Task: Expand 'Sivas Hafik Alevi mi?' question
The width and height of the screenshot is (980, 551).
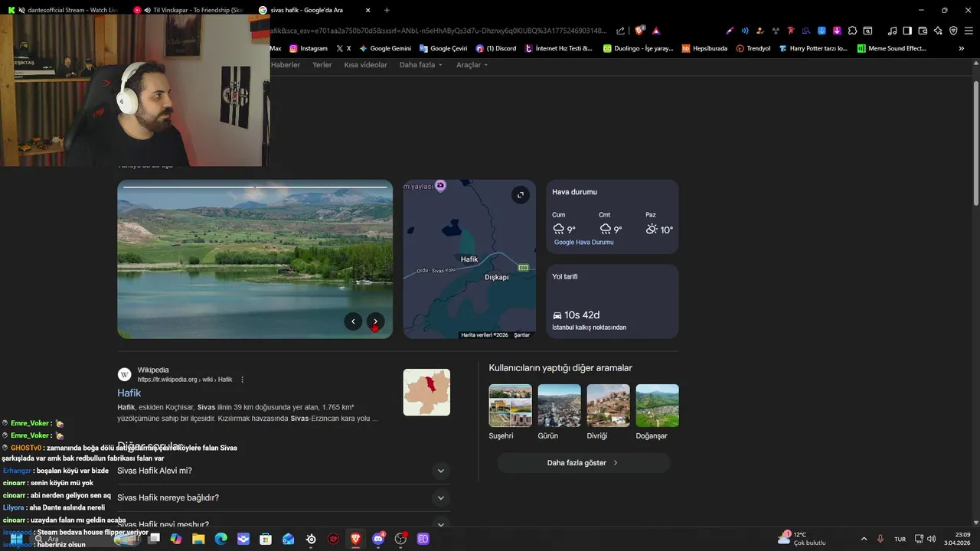Action: pos(283,471)
